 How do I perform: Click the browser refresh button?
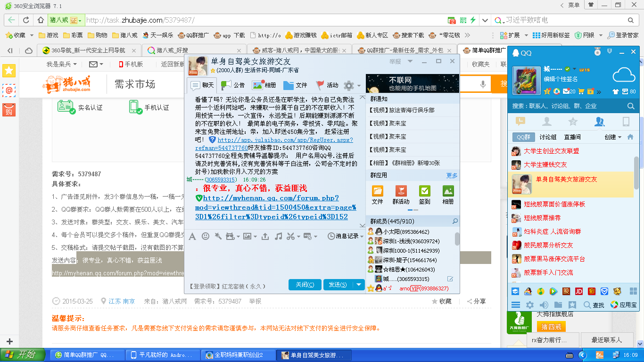(26, 20)
